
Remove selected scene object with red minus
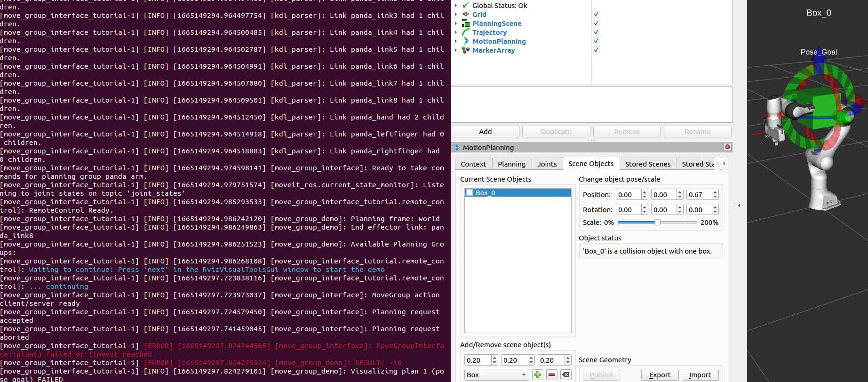552,375
